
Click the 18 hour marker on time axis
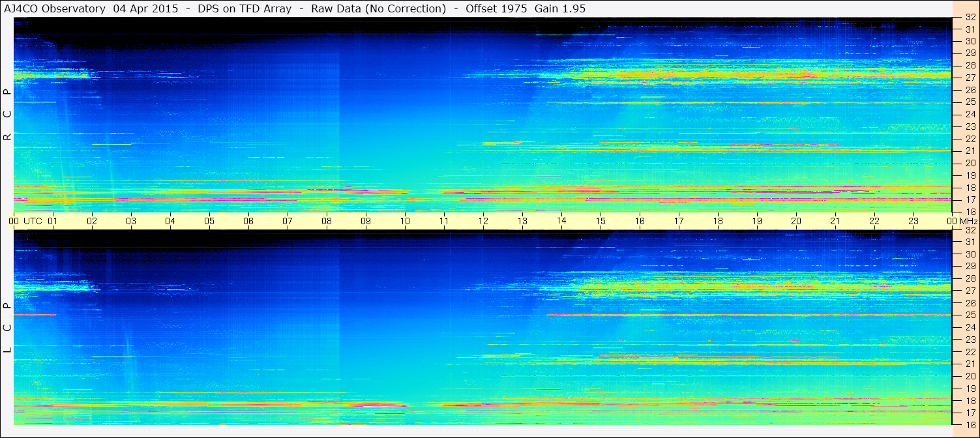tap(718, 221)
